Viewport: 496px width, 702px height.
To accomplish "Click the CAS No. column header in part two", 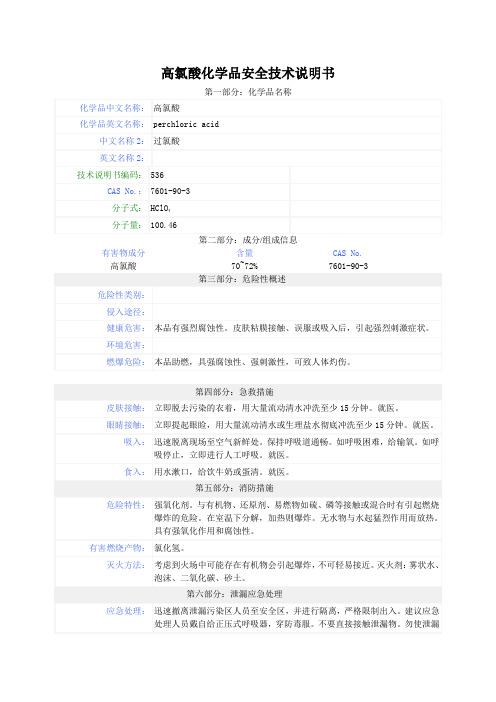I will 347,253.
